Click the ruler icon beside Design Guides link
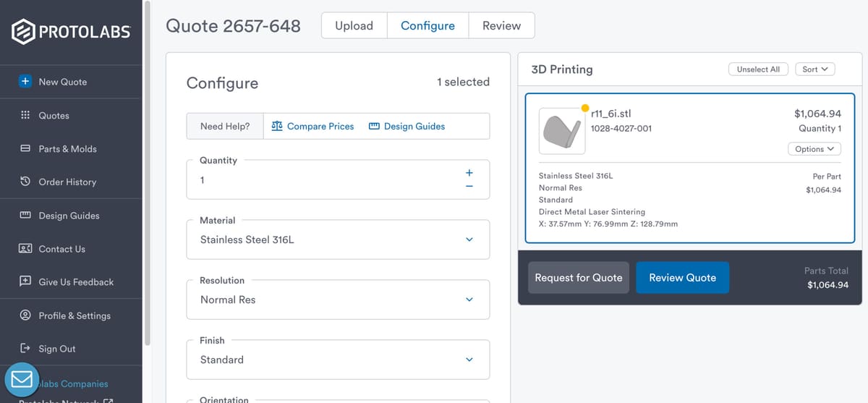The width and height of the screenshot is (868, 403). (374, 126)
